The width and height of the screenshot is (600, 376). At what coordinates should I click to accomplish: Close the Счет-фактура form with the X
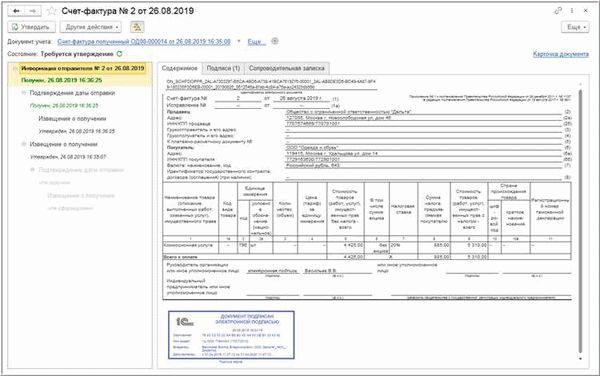point(586,11)
